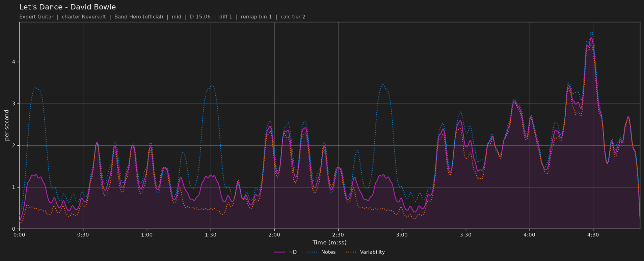This screenshot has height=261, width=644.
Task: Click the "4" tick label on the y-axis
Action: click(x=14, y=62)
